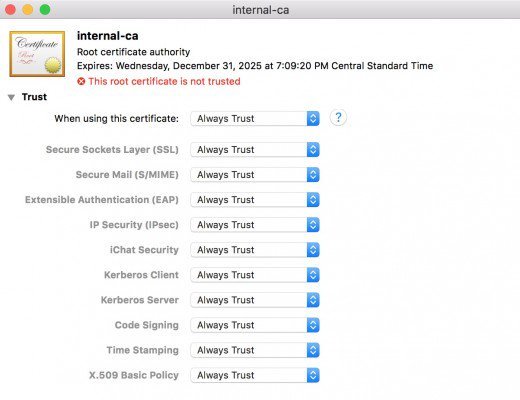Change the iChat Security trust setting

coord(255,250)
